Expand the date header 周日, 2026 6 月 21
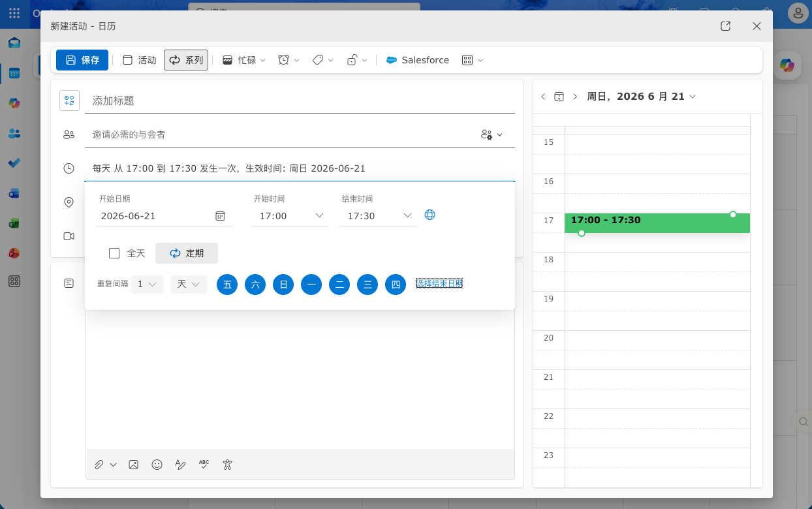 pyautogui.click(x=642, y=97)
